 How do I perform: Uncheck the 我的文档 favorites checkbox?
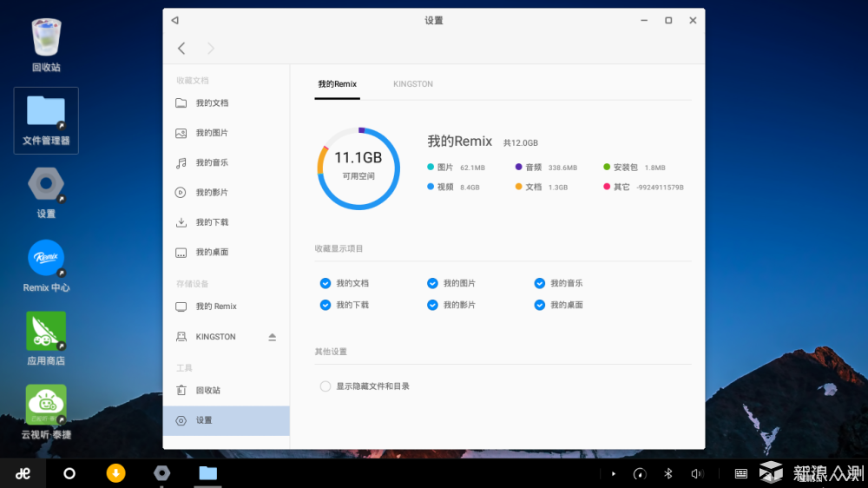click(325, 283)
